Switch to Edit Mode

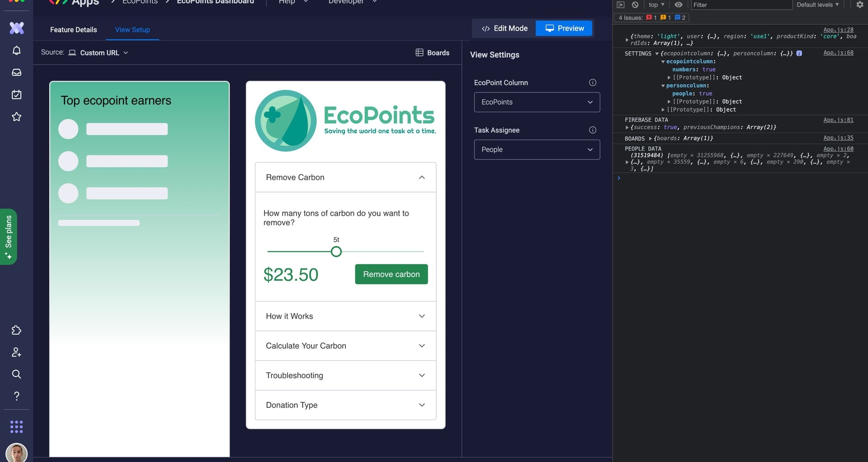pos(505,28)
